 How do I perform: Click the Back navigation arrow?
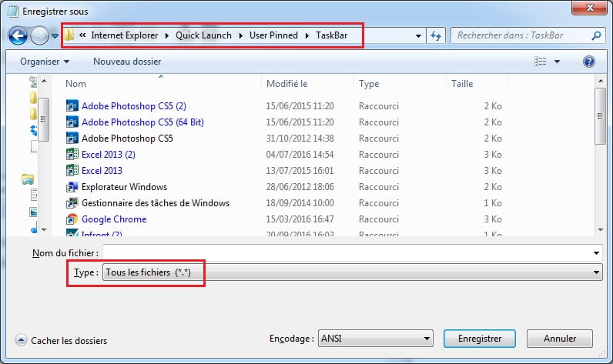(x=18, y=36)
